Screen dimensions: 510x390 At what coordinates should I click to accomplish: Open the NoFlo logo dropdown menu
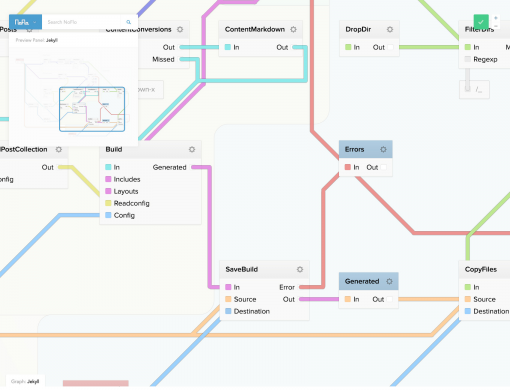(25, 22)
